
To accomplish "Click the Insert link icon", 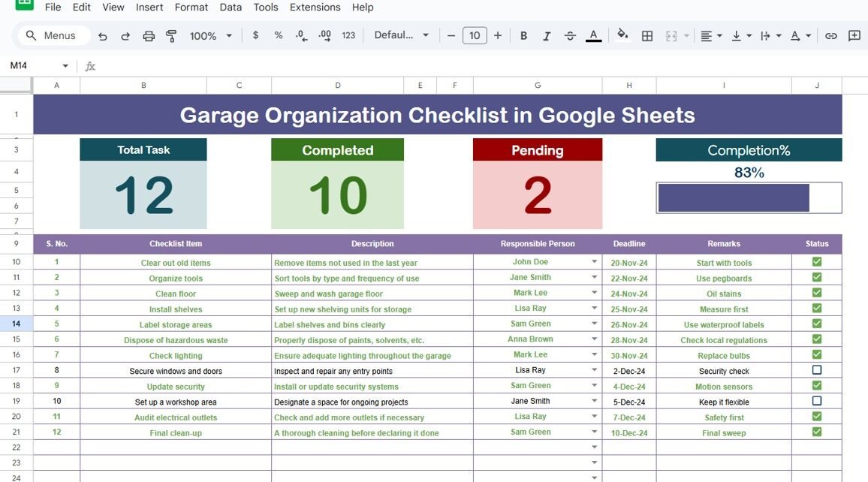I will coord(831,36).
